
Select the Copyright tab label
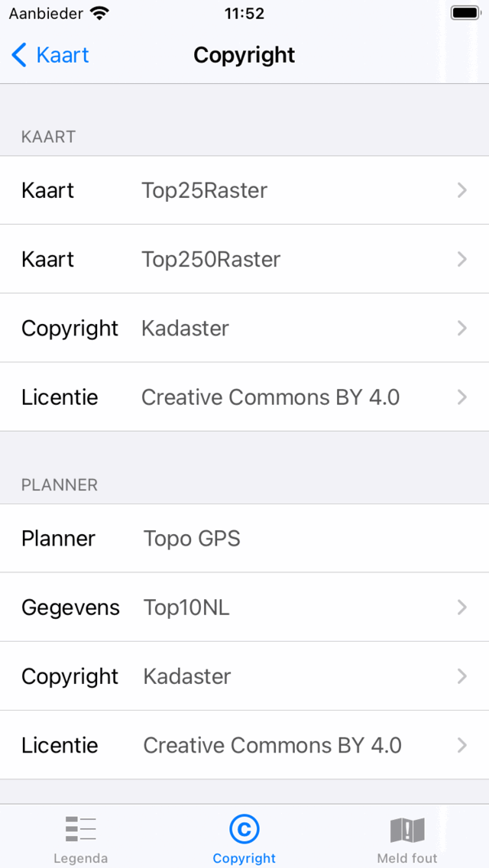tap(244, 858)
